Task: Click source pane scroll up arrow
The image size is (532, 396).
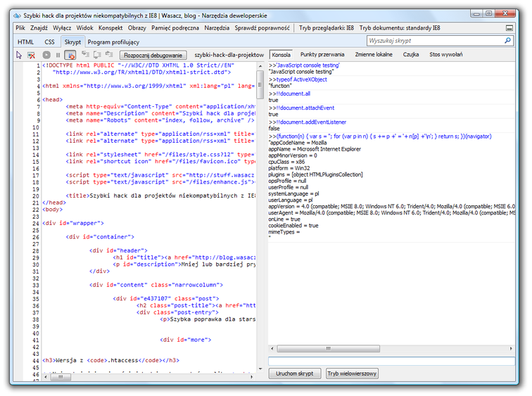Action: click(x=260, y=66)
